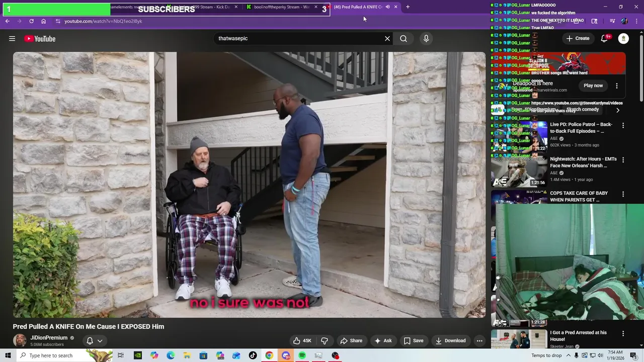Download the video
644x362 pixels.
(450, 340)
